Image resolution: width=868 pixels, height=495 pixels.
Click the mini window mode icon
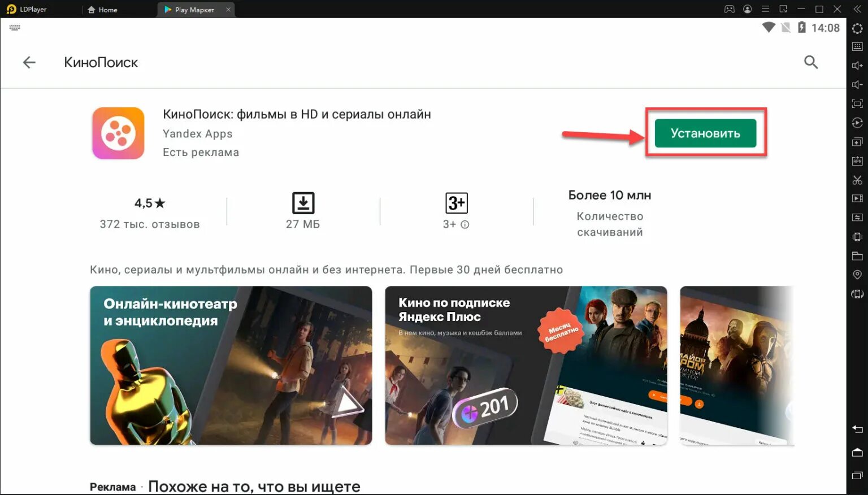click(783, 9)
